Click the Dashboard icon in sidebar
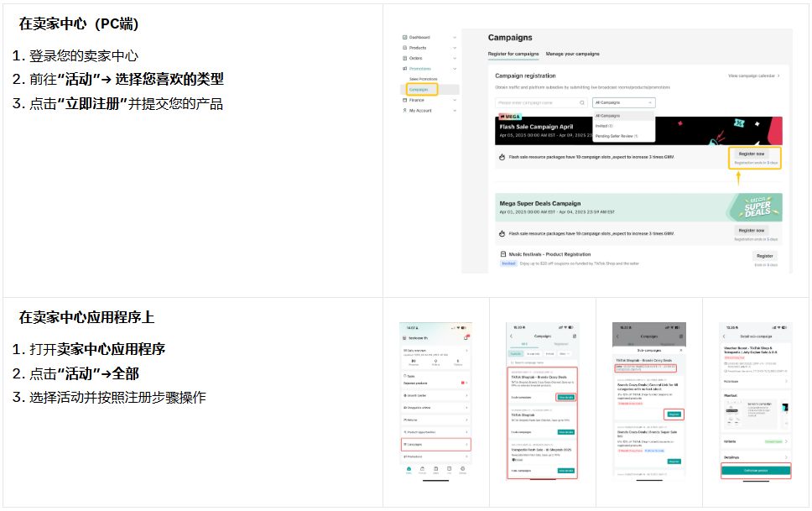The image size is (812, 511). [x=404, y=38]
